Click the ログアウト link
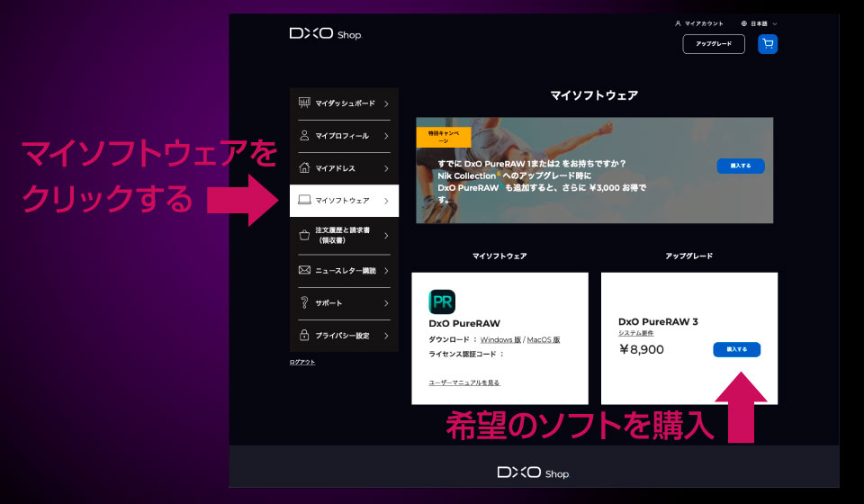The image size is (864, 504). pyautogui.click(x=302, y=362)
